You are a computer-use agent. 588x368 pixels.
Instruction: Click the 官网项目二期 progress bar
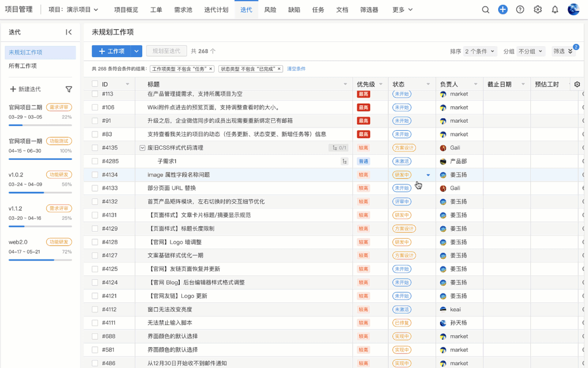click(40, 125)
